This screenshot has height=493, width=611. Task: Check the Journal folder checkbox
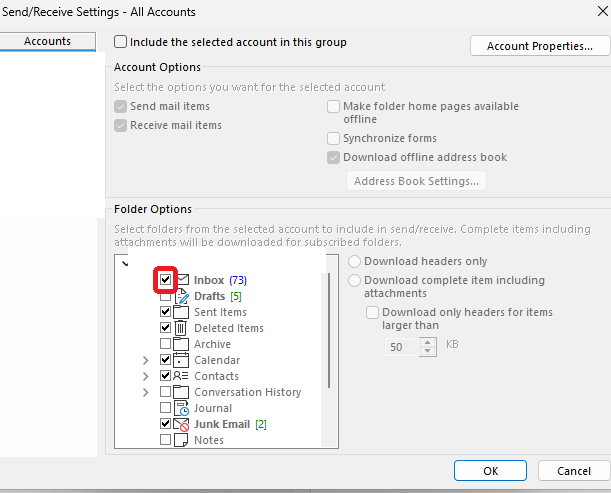click(x=166, y=408)
